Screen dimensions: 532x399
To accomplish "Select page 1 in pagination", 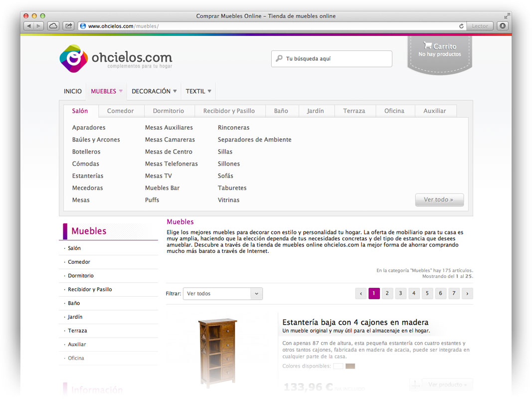I will tap(374, 293).
